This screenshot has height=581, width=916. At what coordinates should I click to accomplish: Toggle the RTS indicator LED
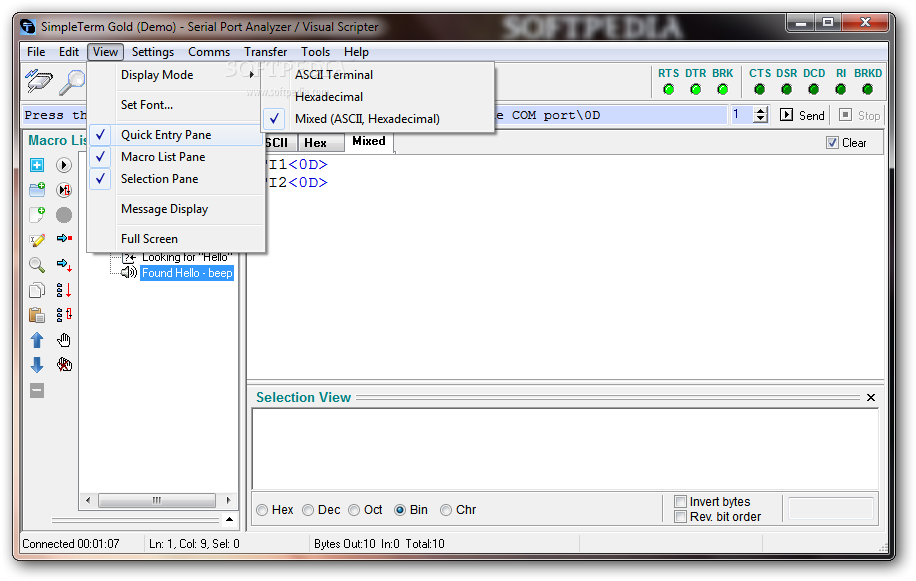coord(669,89)
